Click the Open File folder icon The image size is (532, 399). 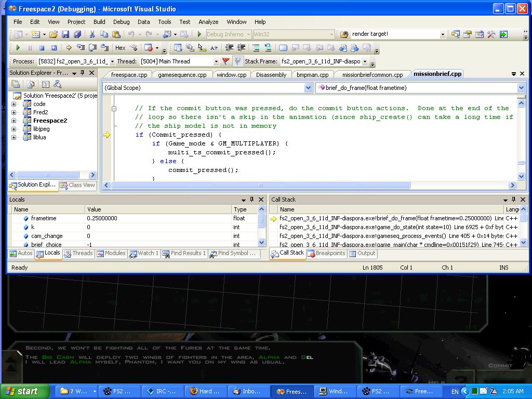coord(54,34)
